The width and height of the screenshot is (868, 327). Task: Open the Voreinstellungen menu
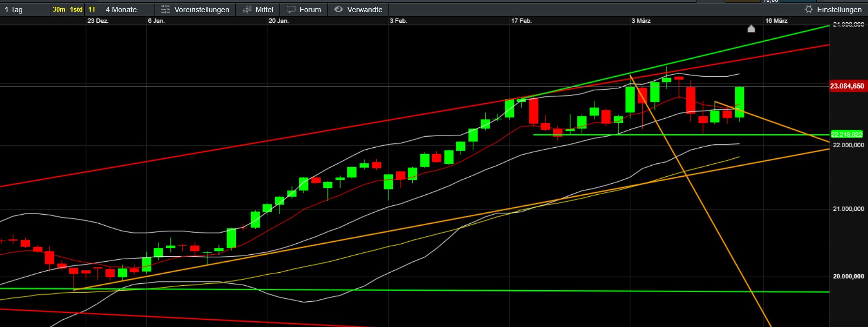(195, 9)
